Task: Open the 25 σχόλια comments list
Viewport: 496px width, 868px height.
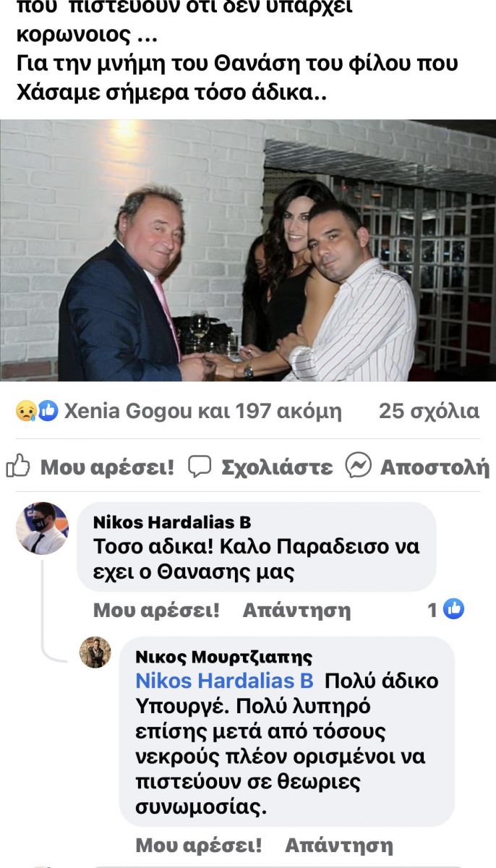Action: point(429,412)
